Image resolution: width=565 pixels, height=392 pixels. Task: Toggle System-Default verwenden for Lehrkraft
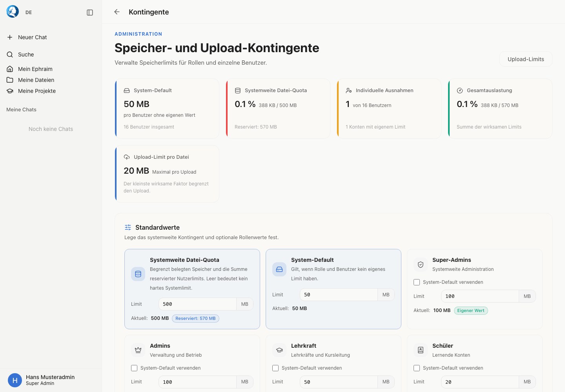point(275,368)
